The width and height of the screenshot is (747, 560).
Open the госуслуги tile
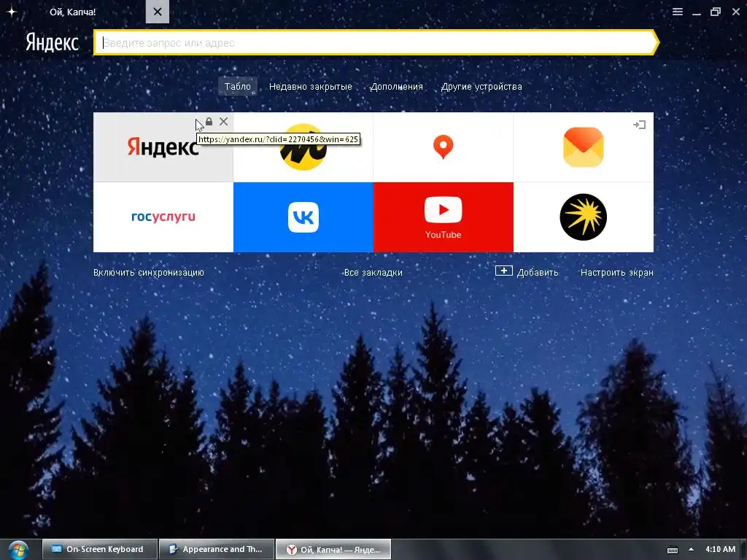tap(163, 217)
